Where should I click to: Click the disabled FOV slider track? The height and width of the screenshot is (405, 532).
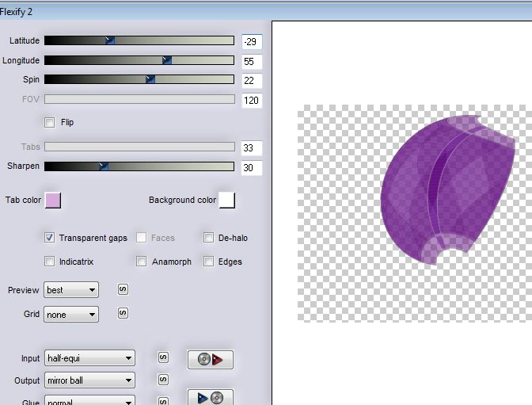[139, 99]
